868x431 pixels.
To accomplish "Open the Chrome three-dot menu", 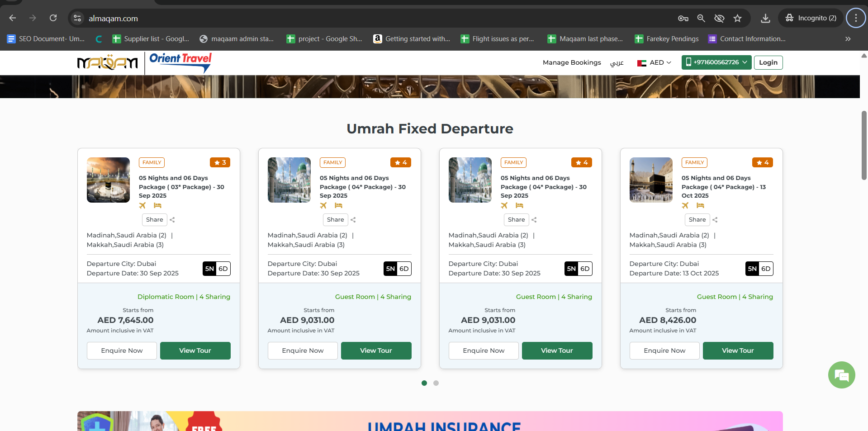I will 855,18.
